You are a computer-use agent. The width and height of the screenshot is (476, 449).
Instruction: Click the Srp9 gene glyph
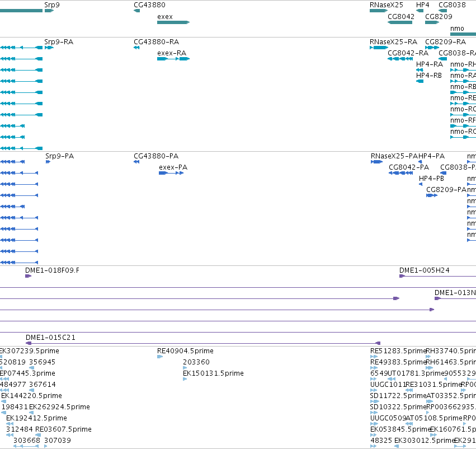(x=49, y=11)
